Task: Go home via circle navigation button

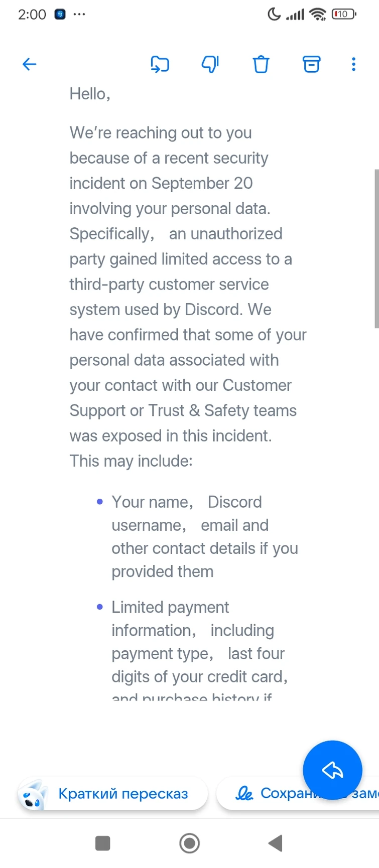Action: tap(189, 843)
